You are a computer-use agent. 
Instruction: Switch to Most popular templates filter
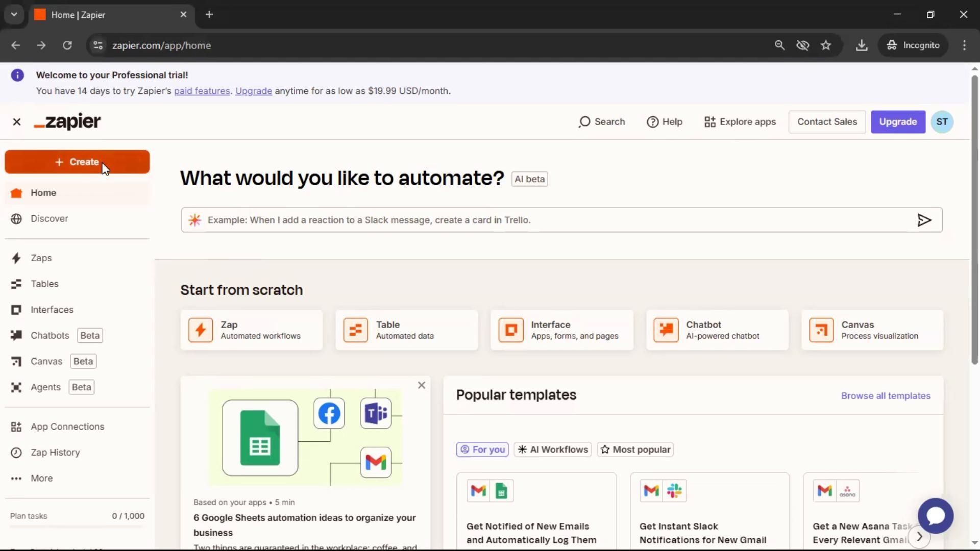tap(635, 449)
